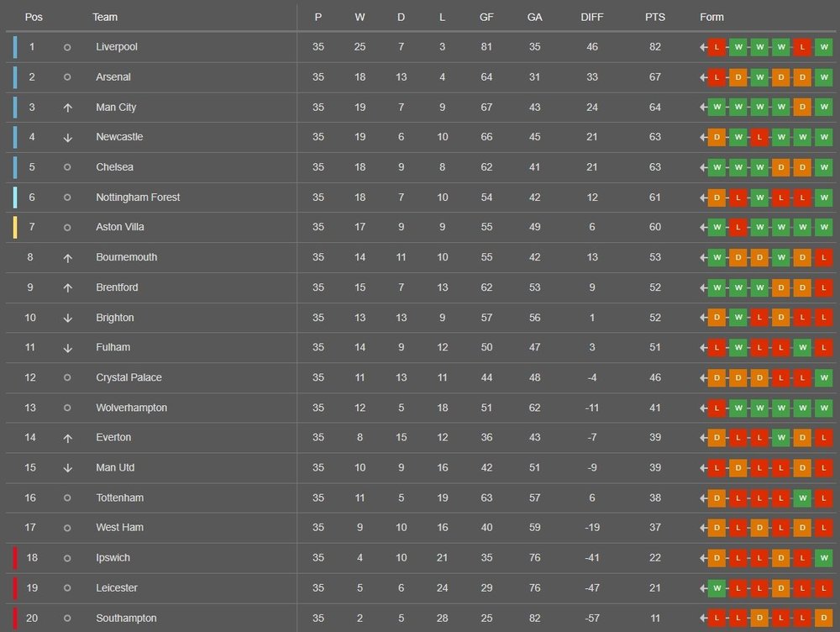Image resolution: width=840 pixels, height=632 pixels.
Task: Click the down arrow beside Man Utd
Action: tap(67, 468)
